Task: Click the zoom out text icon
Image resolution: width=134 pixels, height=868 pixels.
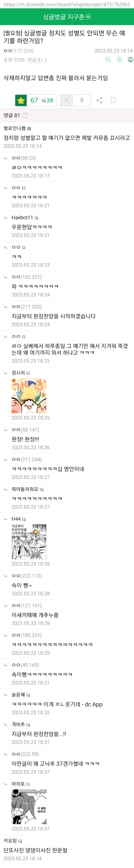Action: pyautogui.click(x=108, y=60)
